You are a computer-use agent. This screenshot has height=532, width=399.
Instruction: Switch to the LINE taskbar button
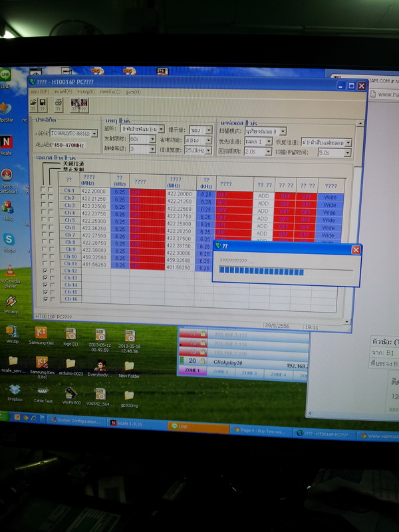tap(198, 427)
